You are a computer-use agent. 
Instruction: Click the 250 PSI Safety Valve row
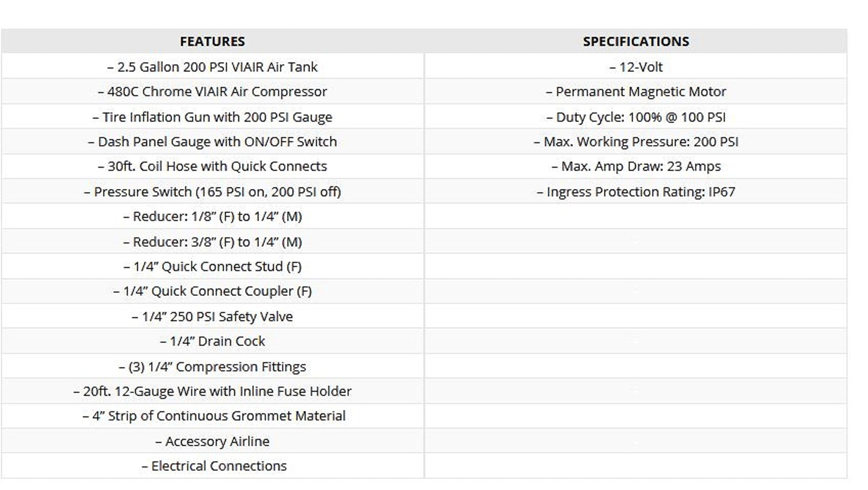coord(212,316)
